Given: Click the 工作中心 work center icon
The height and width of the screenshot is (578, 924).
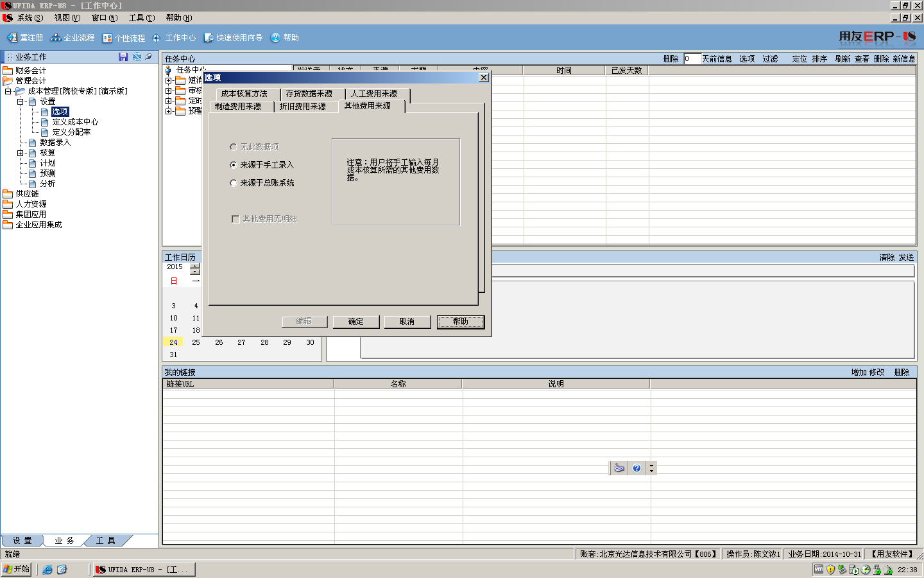Looking at the screenshot, I should pyautogui.click(x=157, y=38).
